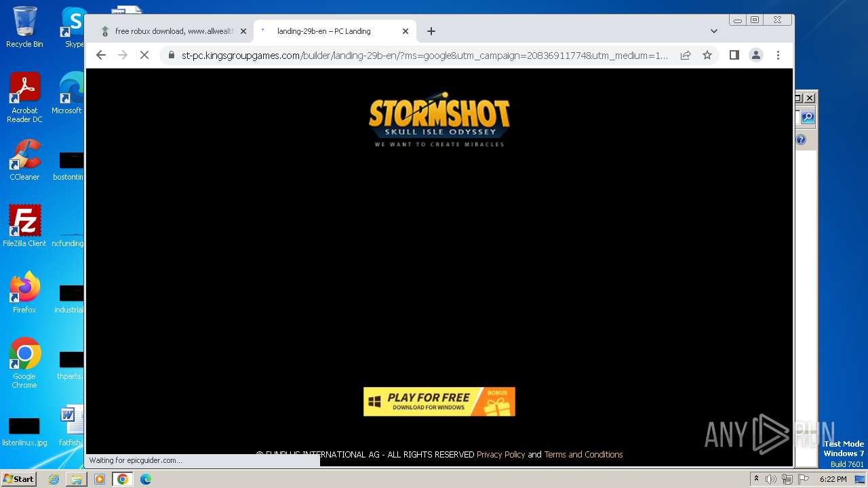Screen dimensions: 868x488
Task: Show hidden system tray icons
Action: tap(756, 479)
